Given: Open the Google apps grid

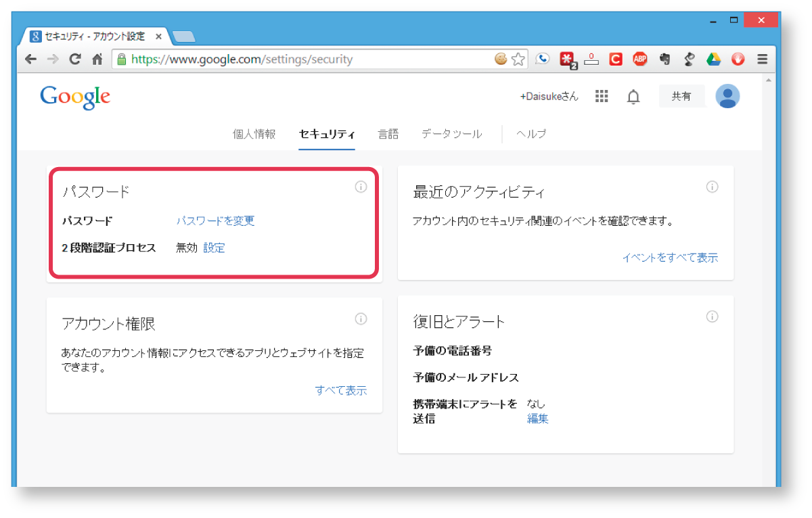Looking at the screenshot, I should [x=602, y=97].
